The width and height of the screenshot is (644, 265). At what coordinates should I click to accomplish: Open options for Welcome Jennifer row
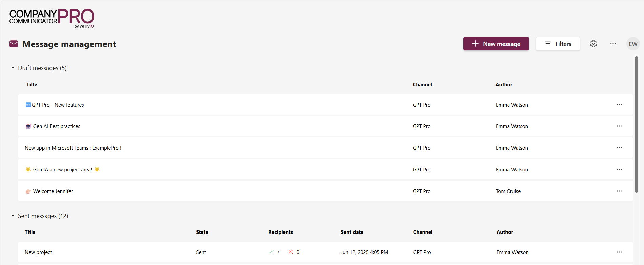[x=620, y=191]
